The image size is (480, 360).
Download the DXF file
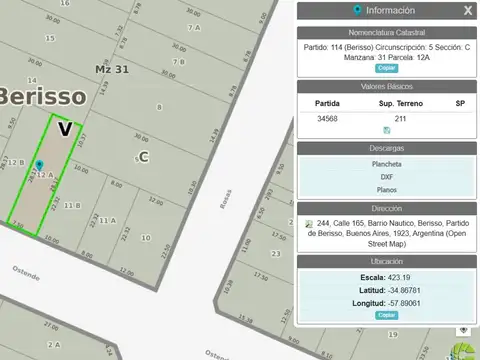pyautogui.click(x=387, y=177)
